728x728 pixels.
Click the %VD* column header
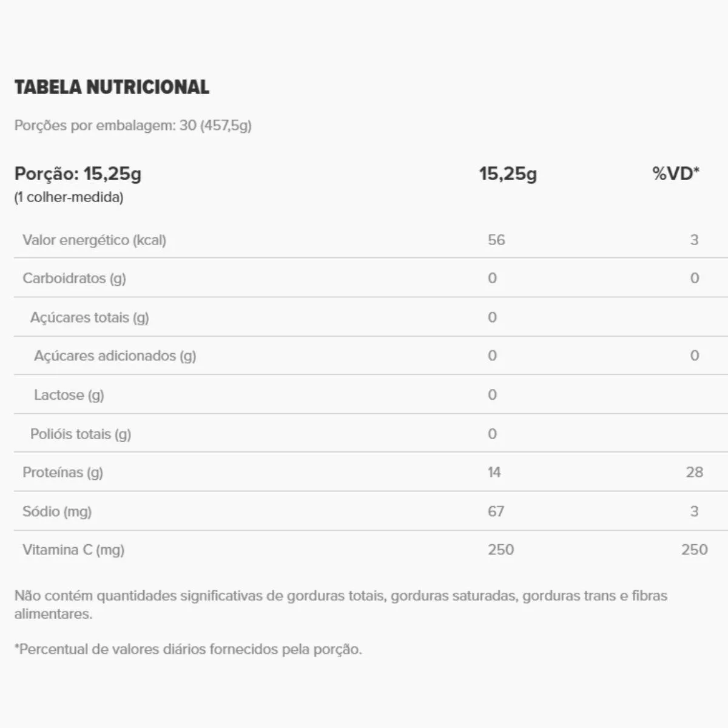[x=675, y=174]
